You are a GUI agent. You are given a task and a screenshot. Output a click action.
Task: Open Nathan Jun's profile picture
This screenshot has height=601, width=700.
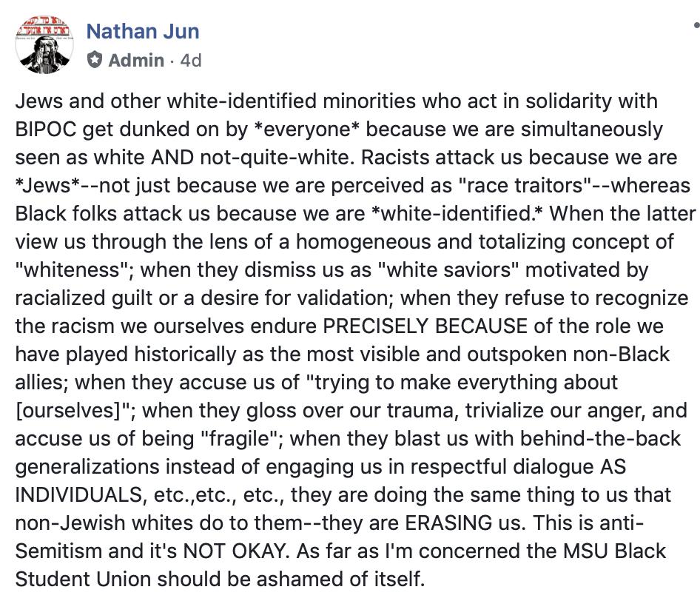click(x=44, y=44)
